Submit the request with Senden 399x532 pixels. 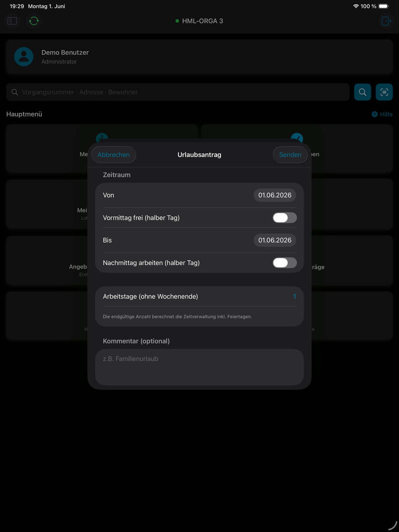(290, 155)
